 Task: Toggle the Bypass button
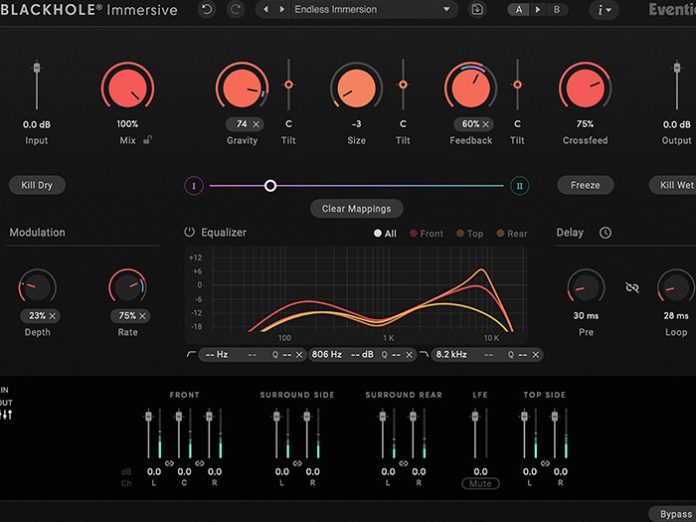click(x=673, y=514)
